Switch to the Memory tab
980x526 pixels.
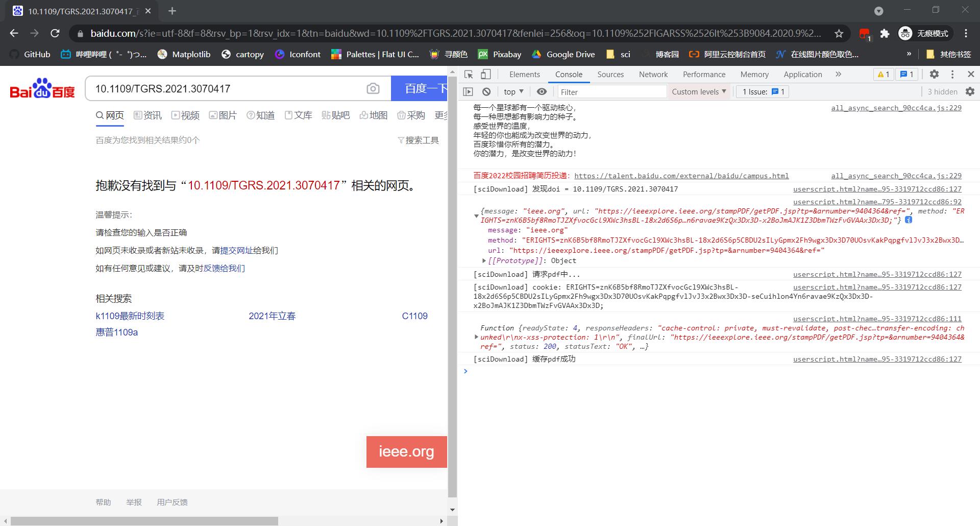[754, 75]
